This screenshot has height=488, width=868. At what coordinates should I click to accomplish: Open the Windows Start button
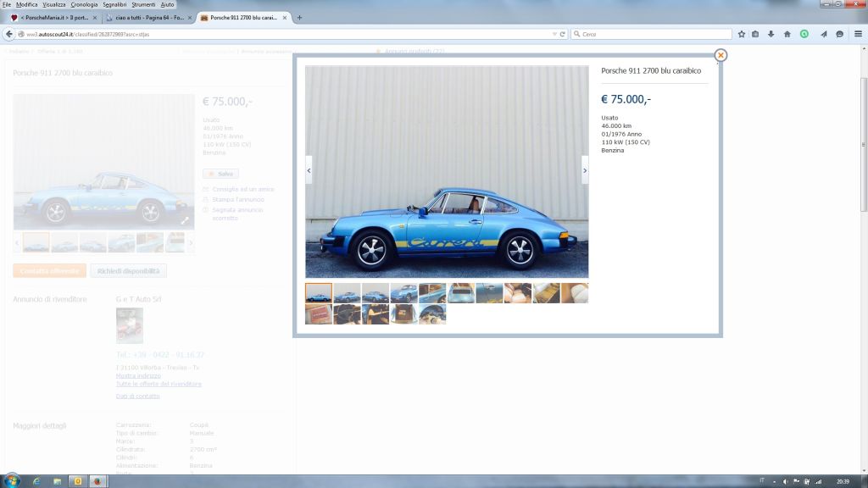point(12,481)
